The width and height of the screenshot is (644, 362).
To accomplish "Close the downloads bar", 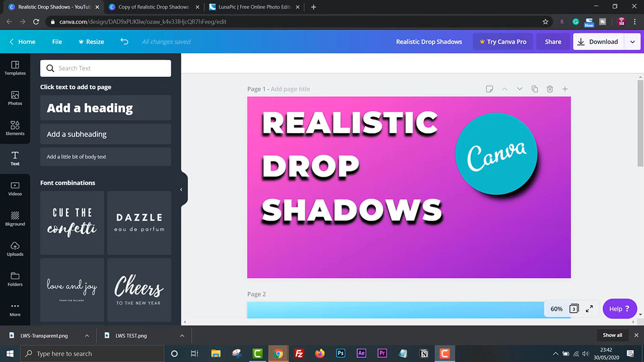I will click(x=636, y=335).
